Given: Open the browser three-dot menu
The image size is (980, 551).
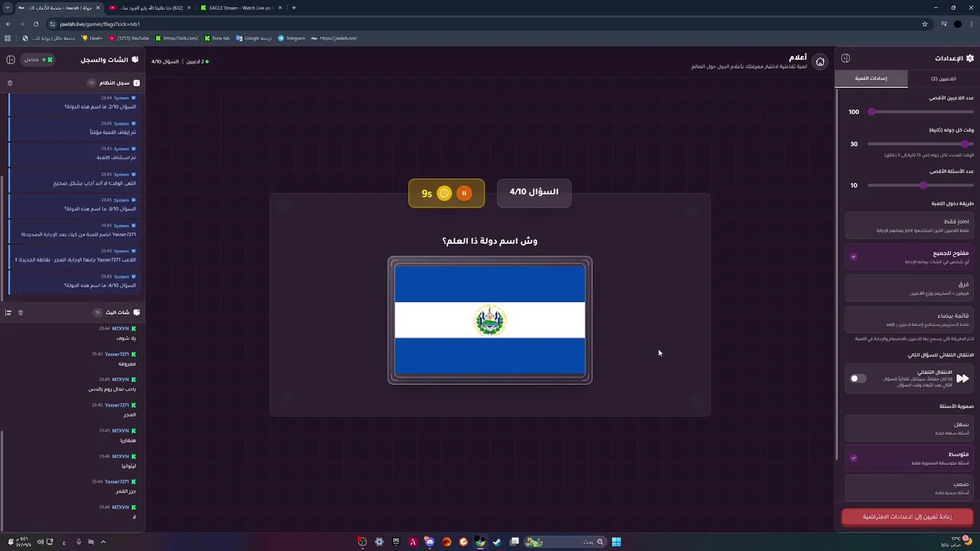Looking at the screenshot, I should [972, 24].
